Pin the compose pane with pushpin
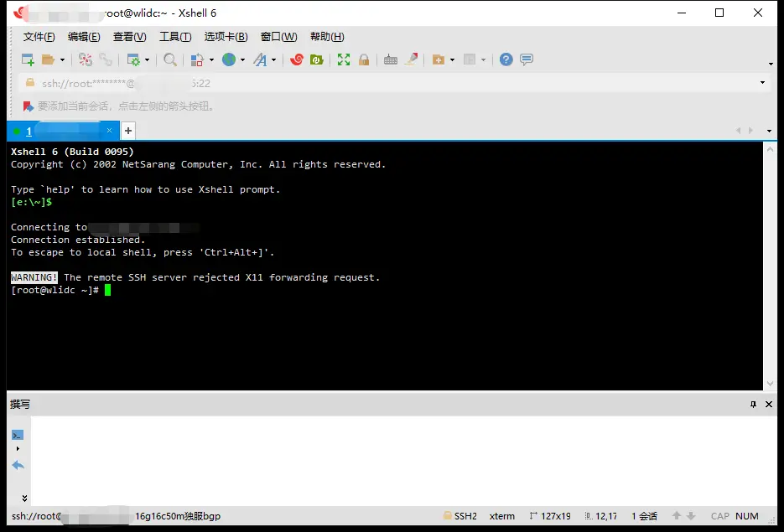Screen dimensions: 784x532 753,404
